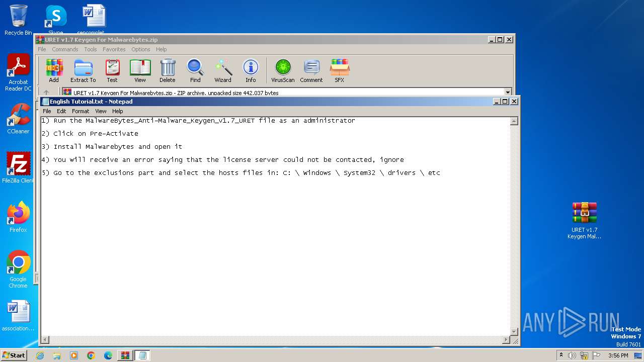
Task: Click the SFX toolbar icon
Action: tap(340, 70)
